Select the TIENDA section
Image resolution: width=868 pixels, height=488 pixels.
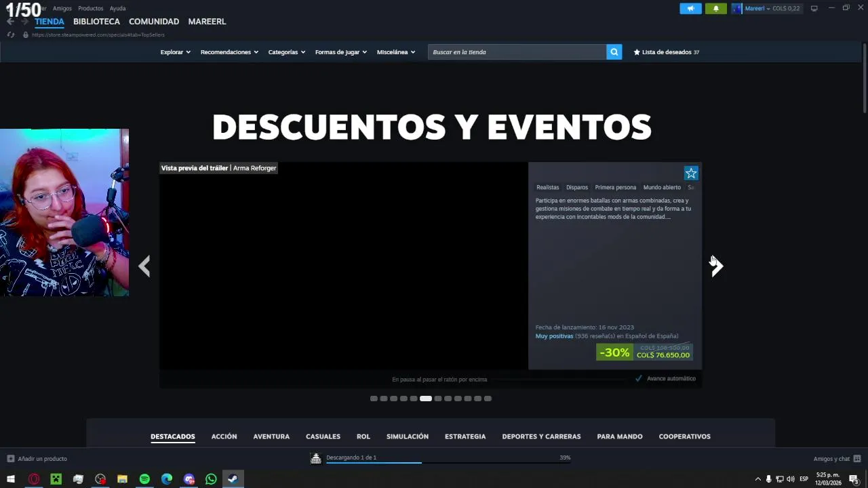[x=50, y=22]
